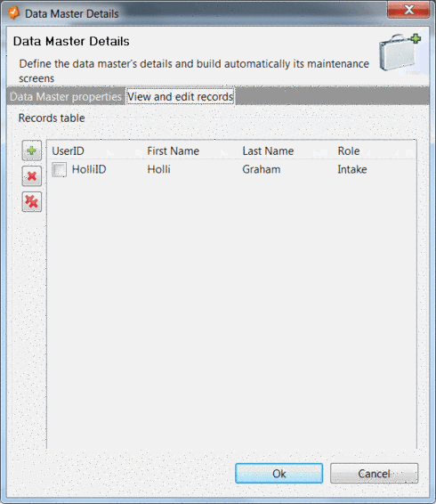Viewport: 436px width, 504px height.
Task: Select the View and edit records tab
Action: click(181, 96)
